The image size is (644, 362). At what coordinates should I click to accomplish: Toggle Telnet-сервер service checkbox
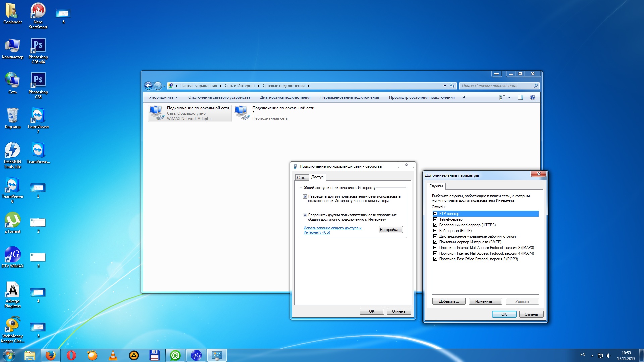tap(435, 219)
